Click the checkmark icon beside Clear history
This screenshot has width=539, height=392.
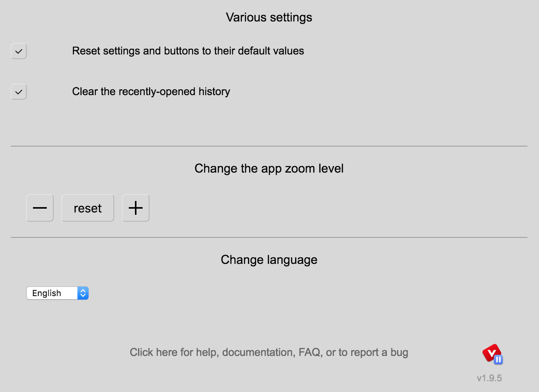tap(19, 92)
